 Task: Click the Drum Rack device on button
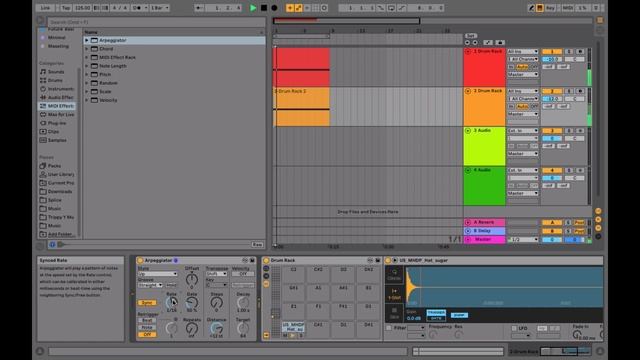point(266,260)
